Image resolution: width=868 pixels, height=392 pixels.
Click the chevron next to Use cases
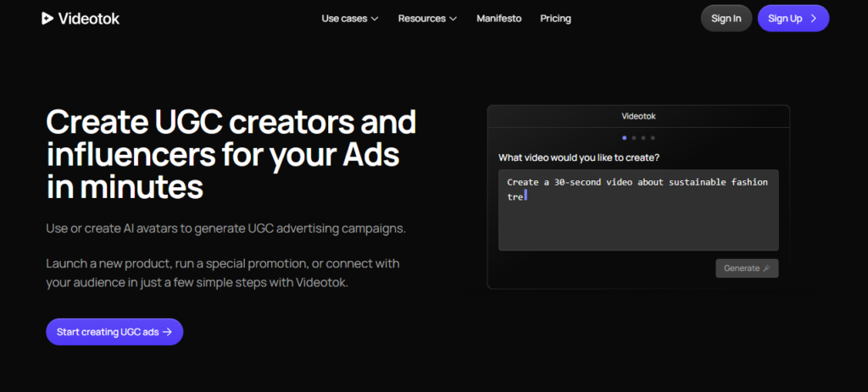375,19
